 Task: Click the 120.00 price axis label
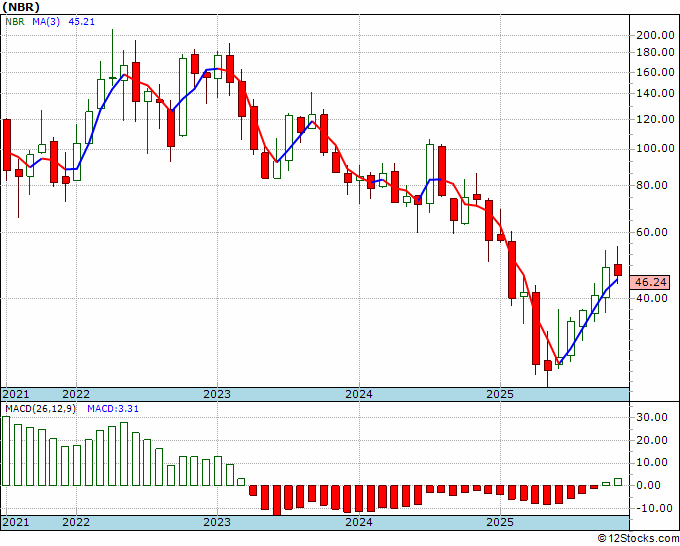click(655, 119)
